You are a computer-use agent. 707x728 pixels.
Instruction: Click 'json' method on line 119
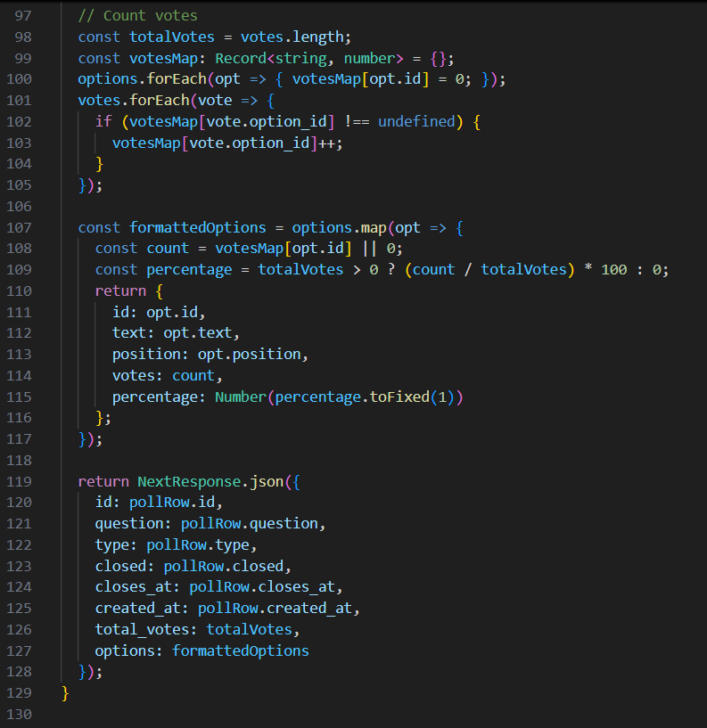(x=267, y=482)
